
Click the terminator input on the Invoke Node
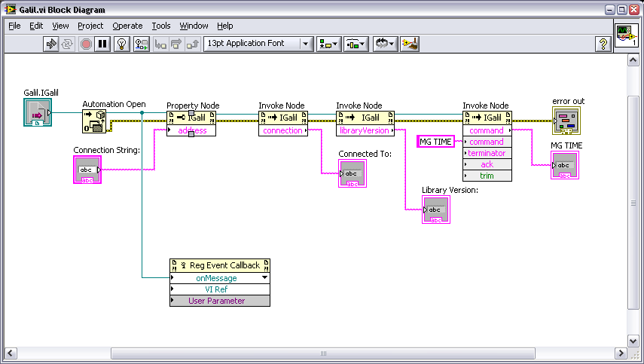click(x=487, y=153)
